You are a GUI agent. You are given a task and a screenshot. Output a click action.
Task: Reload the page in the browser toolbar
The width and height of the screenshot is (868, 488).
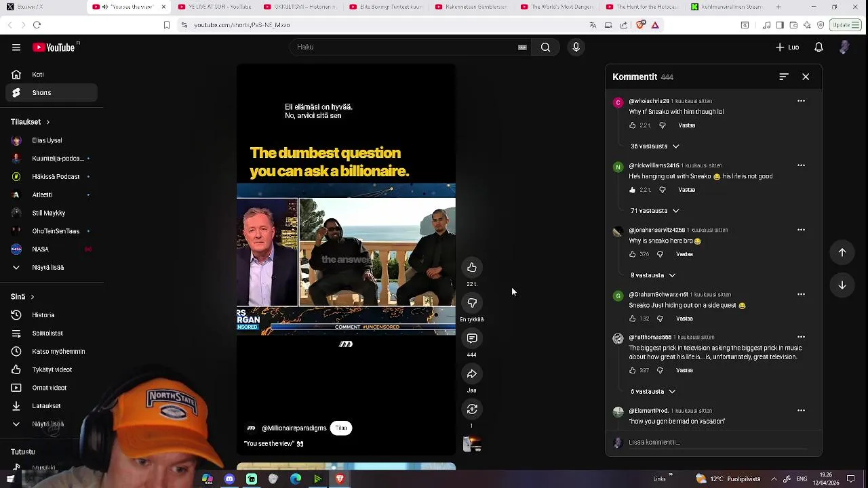[37, 25]
